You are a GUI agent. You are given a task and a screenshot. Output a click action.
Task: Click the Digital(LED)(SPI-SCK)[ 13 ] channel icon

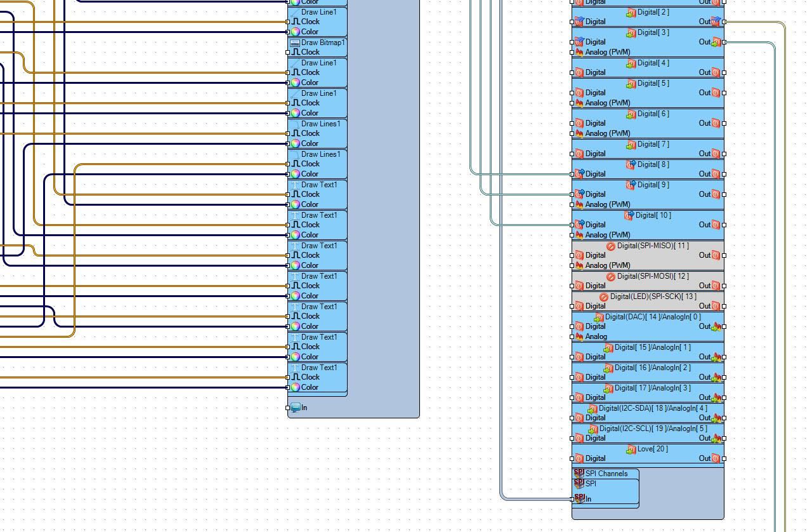(x=604, y=296)
